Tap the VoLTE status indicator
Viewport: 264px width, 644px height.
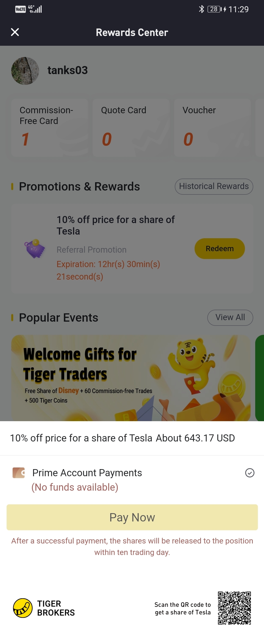pos(20,9)
